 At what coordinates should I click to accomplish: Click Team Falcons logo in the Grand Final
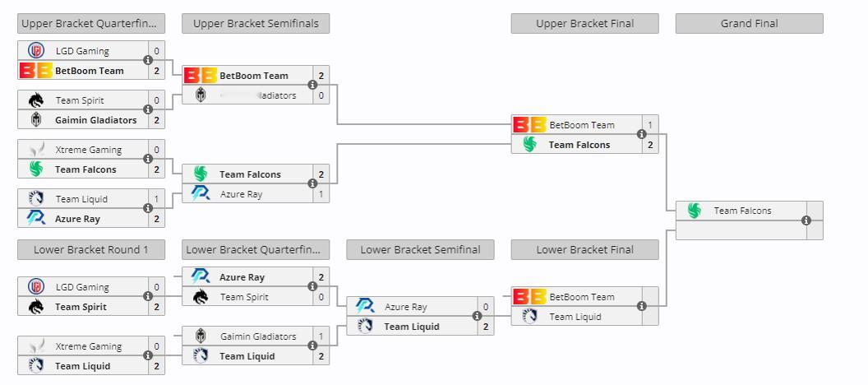(695, 211)
